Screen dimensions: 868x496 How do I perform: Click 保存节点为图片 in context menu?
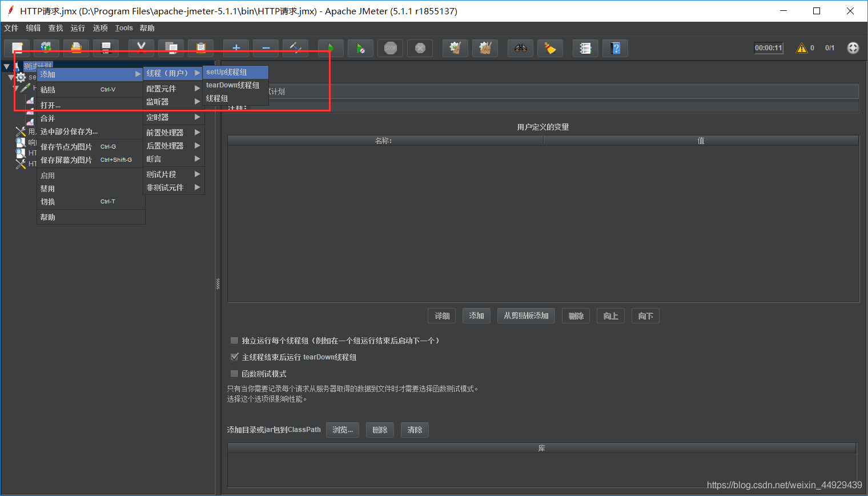[90, 147]
